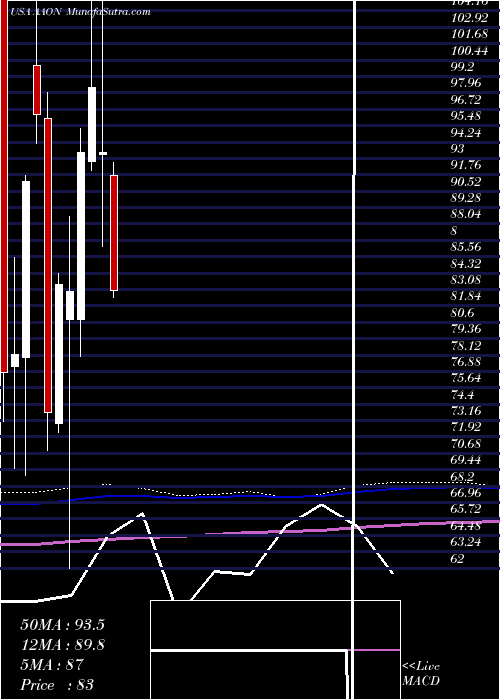Click the 95.48 price label

(x=466, y=117)
